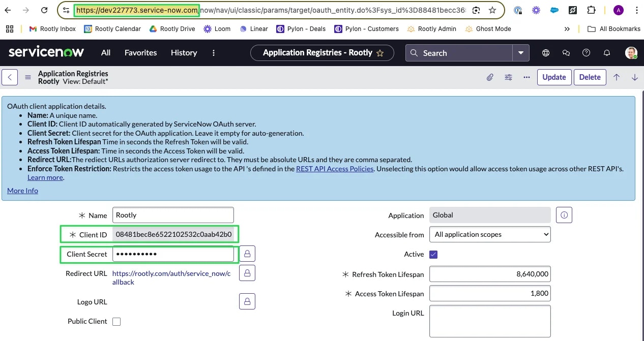Bookmark this page with the star icon

[x=492, y=10]
